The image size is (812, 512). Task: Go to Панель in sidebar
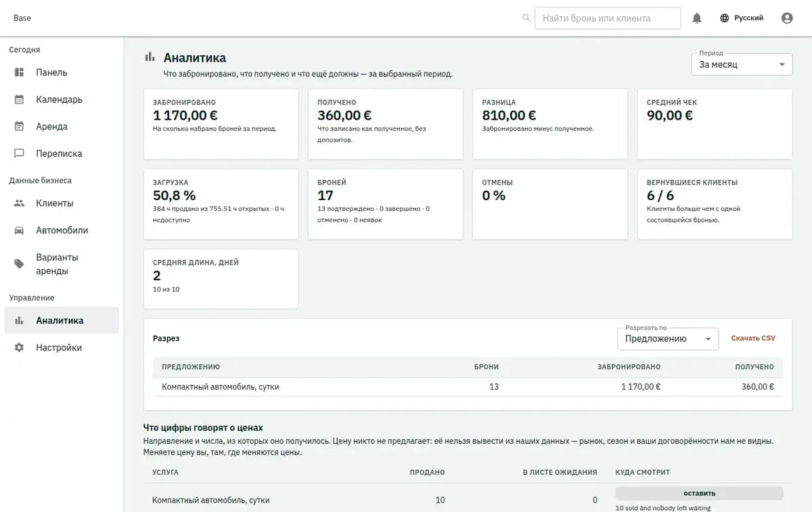point(62,72)
